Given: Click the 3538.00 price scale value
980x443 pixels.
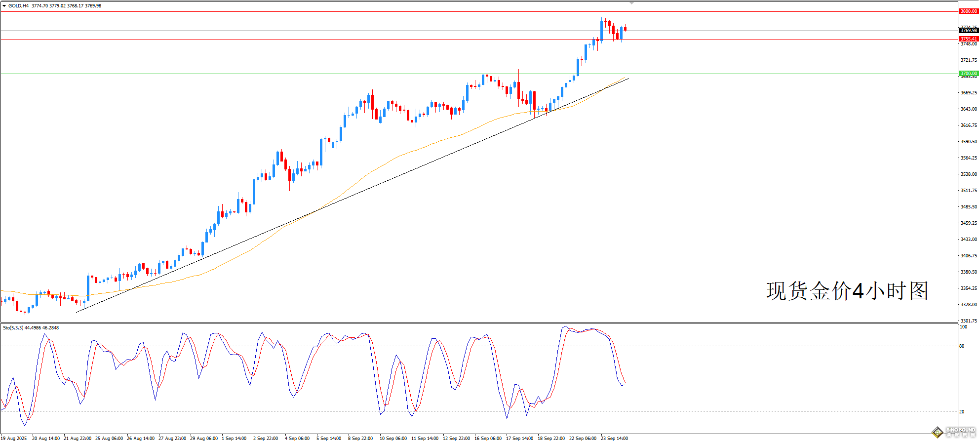Looking at the screenshot, I should pyautogui.click(x=968, y=174).
